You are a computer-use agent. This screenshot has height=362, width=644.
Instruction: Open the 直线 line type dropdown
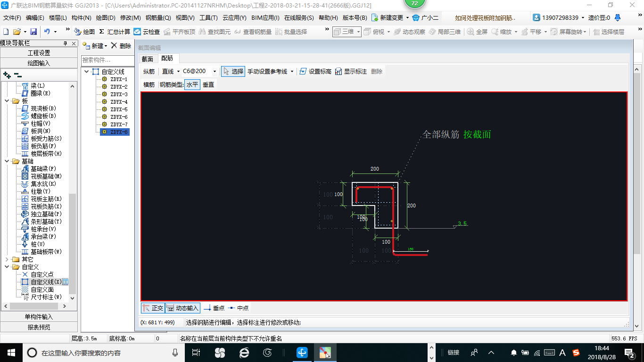178,72
